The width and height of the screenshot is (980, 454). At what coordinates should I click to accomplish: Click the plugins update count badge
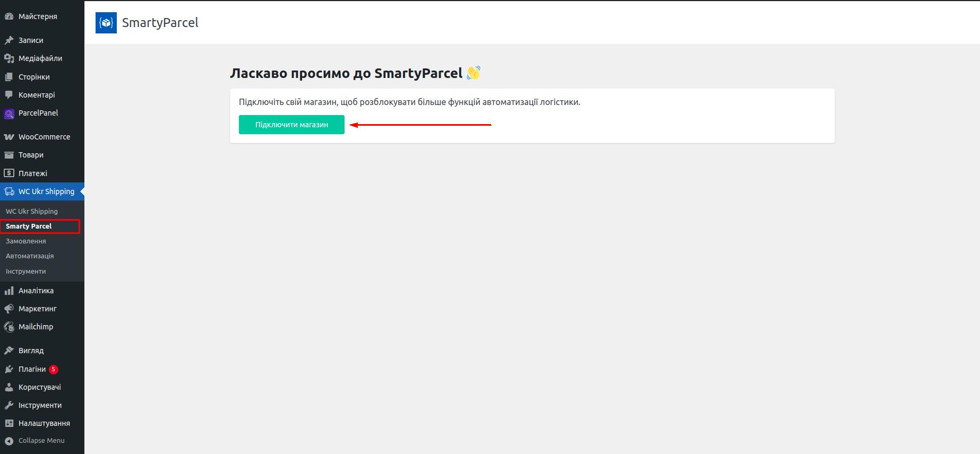pos(54,370)
